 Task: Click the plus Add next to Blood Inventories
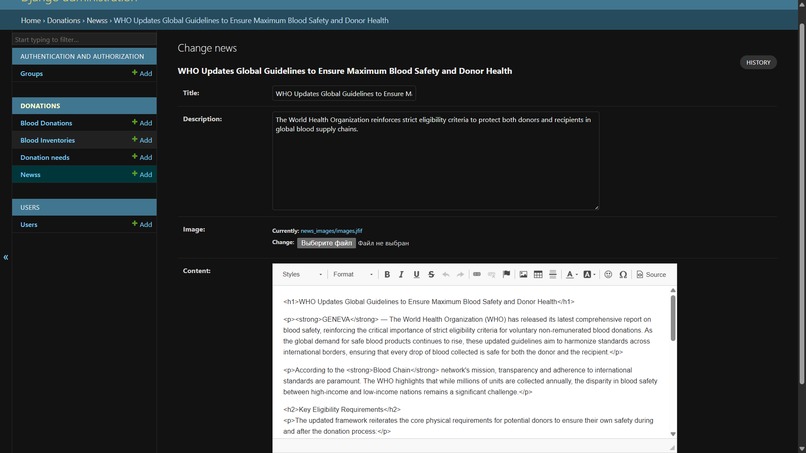(142, 140)
